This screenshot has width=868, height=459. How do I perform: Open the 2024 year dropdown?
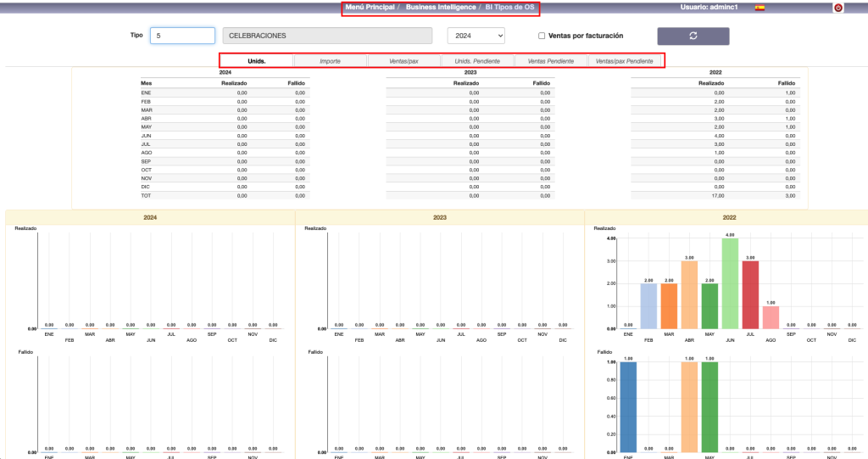point(476,36)
